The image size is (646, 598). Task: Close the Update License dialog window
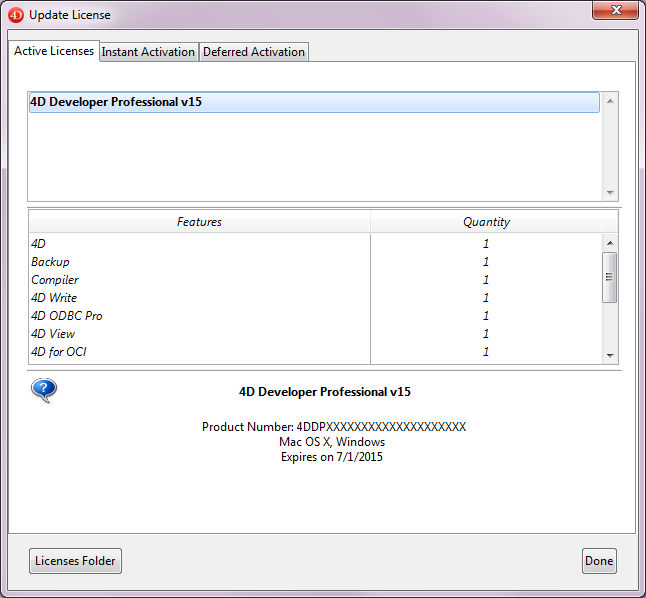coord(615,11)
